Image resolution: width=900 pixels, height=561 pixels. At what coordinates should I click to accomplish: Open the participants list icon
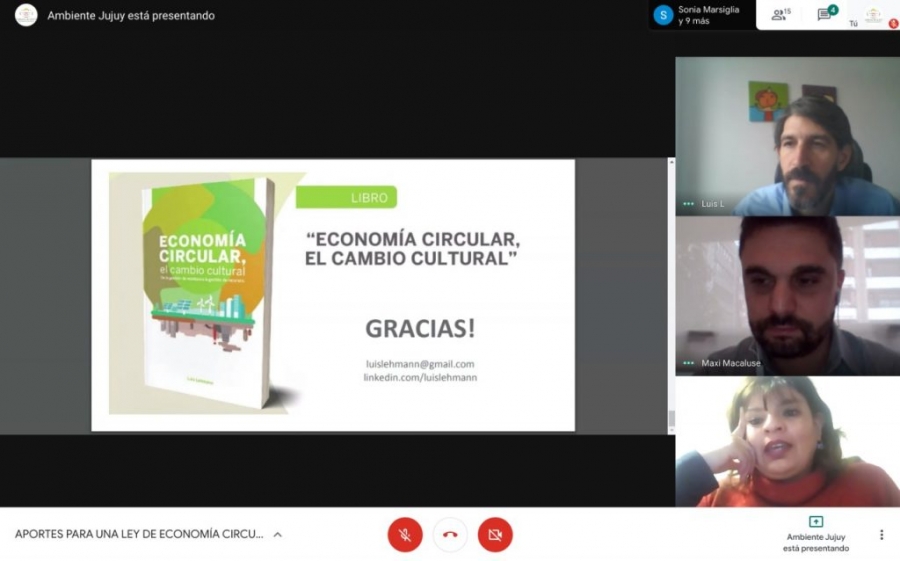[x=780, y=14]
